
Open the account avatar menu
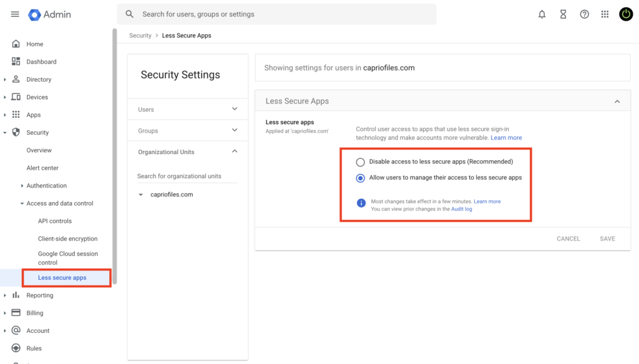[625, 14]
